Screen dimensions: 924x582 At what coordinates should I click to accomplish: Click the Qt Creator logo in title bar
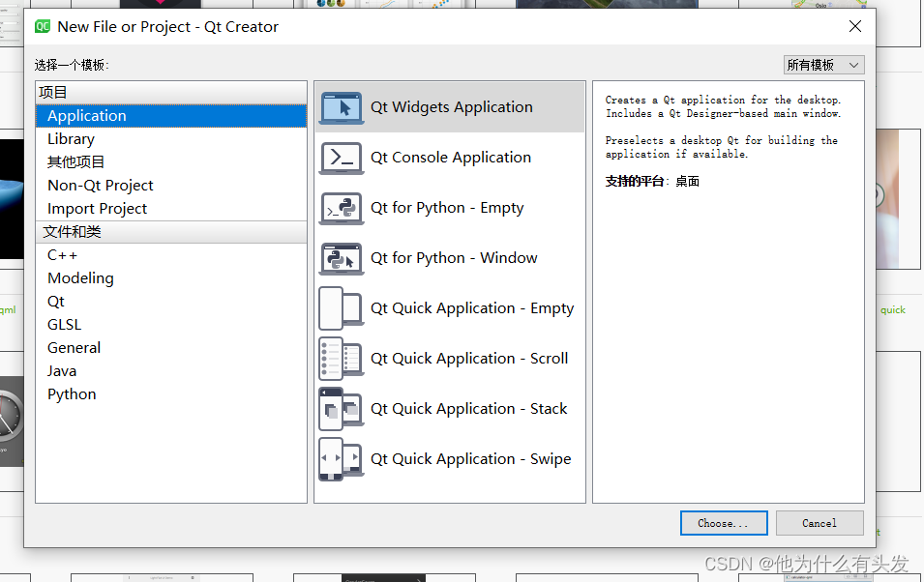point(43,26)
